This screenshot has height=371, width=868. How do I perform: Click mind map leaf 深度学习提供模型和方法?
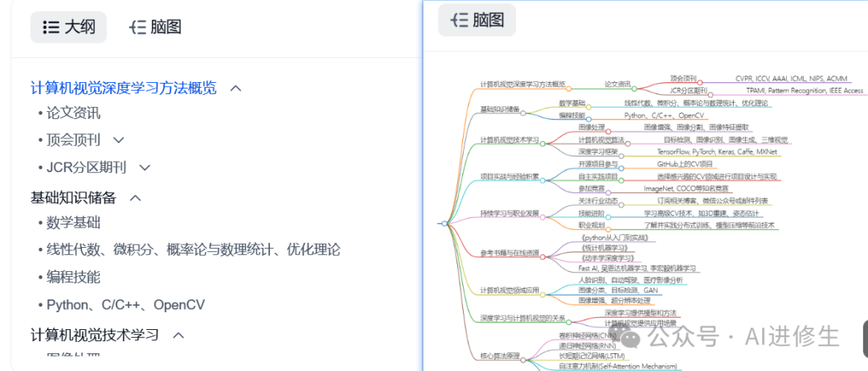pyautogui.click(x=640, y=313)
